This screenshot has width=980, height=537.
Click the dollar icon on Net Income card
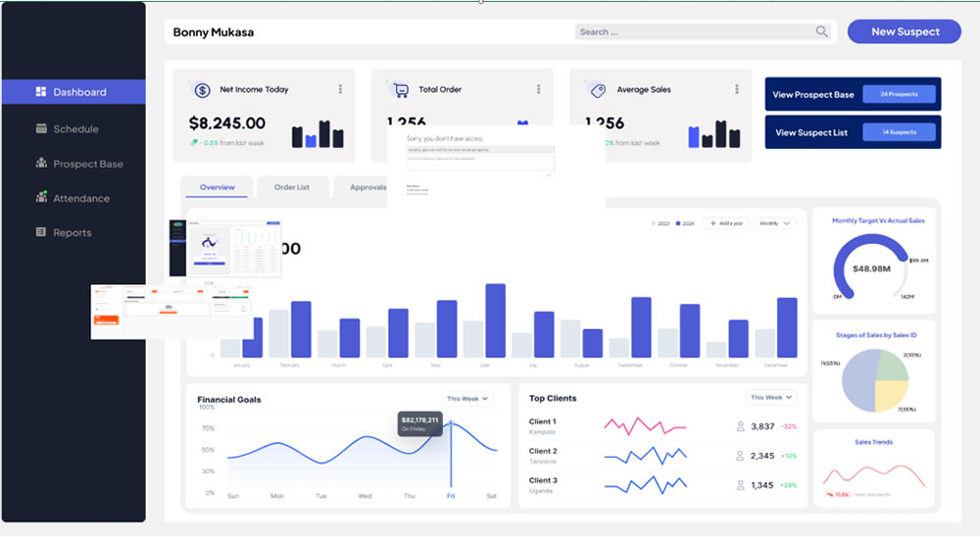tap(202, 90)
